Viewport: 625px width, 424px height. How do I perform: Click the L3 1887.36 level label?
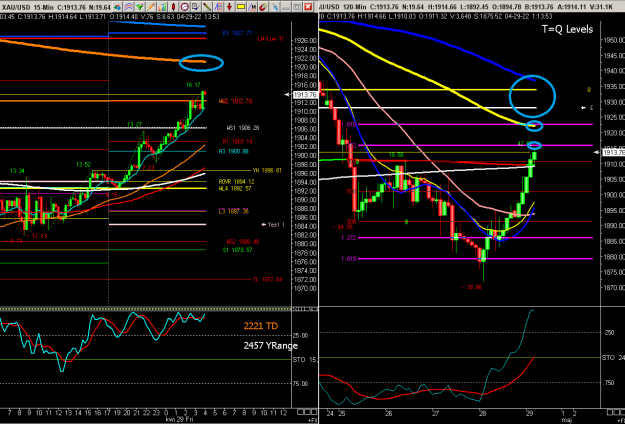coord(234,211)
